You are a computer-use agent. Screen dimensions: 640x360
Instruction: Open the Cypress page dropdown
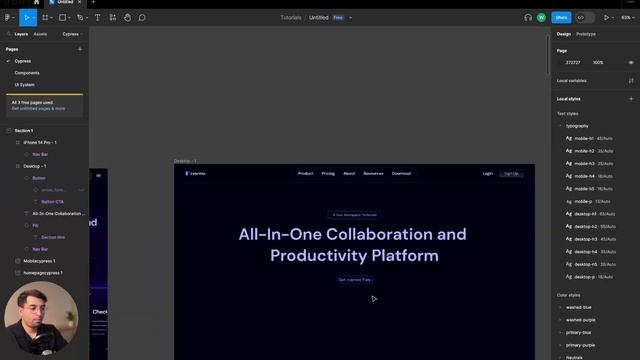click(73, 34)
